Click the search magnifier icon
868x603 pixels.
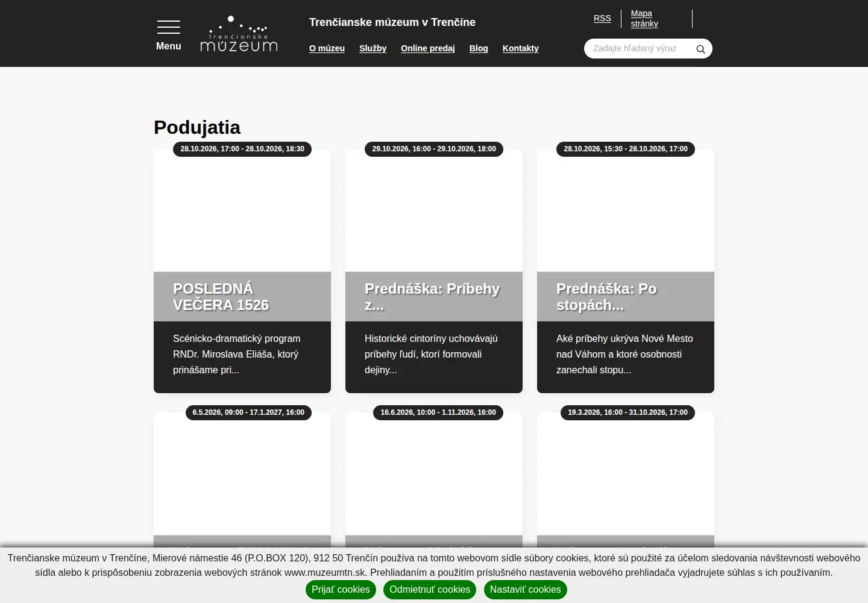pyautogui.click(x=700, y=49)
